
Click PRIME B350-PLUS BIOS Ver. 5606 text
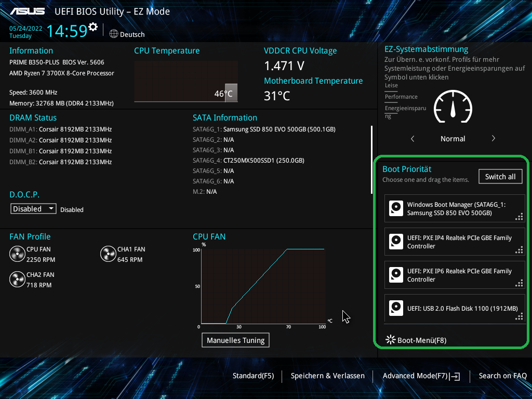click(x=57, y=62)
